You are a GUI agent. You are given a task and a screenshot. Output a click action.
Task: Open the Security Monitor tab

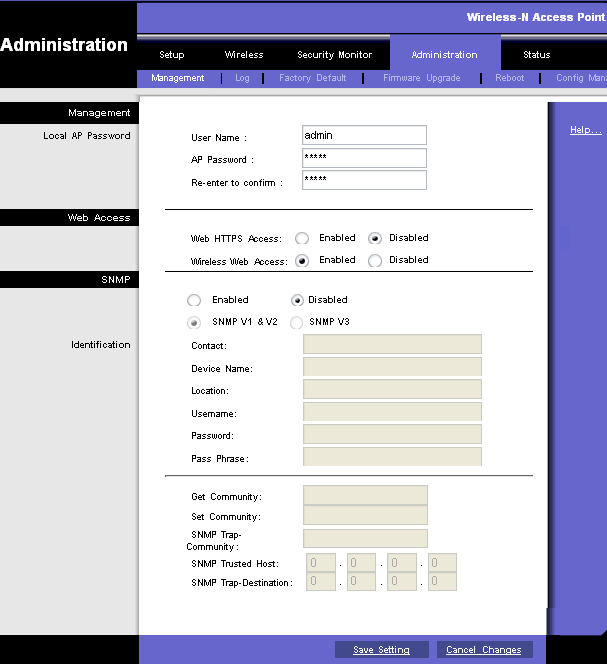tap(334, 55)
